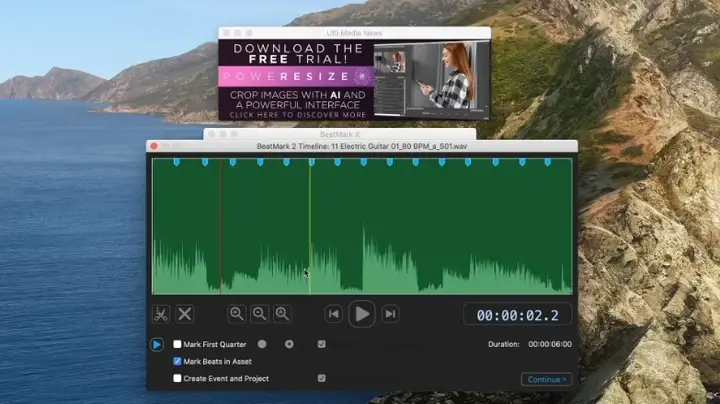Click the small blue play icon beside Mark First Quarter
This screenshot has width=720, height=404.
[x=157, y=344]
